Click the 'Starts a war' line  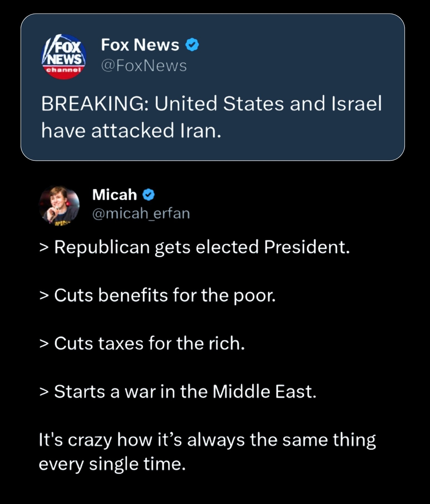click(x=178, y=392)
